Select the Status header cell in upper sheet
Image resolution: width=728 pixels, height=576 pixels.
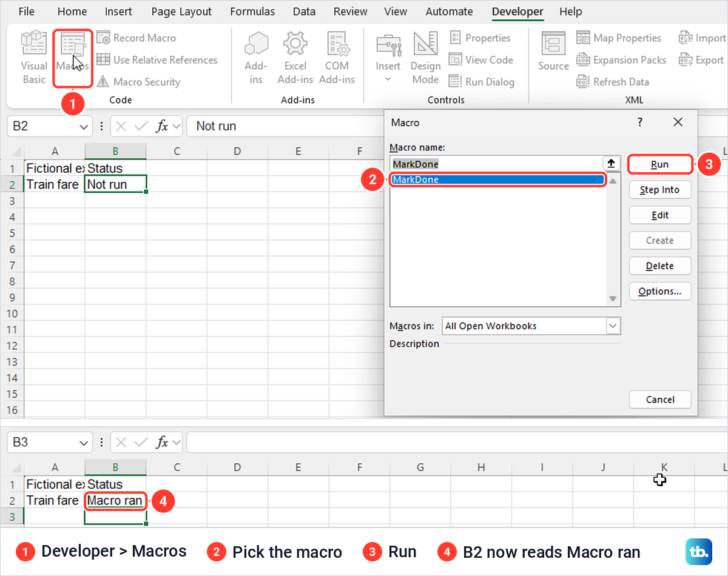click(115, 168)
